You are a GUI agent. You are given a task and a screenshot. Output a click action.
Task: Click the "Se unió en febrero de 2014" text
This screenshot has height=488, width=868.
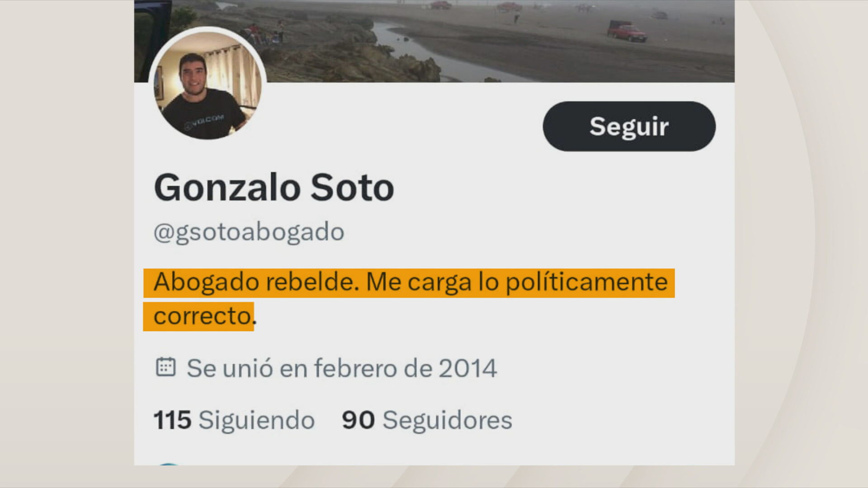[x=342, y=367]
